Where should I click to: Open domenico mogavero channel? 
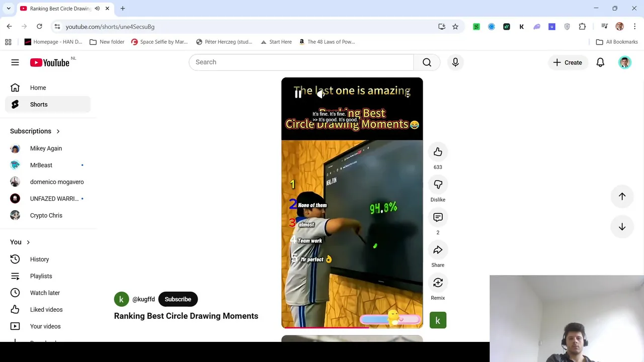point(48,182)
